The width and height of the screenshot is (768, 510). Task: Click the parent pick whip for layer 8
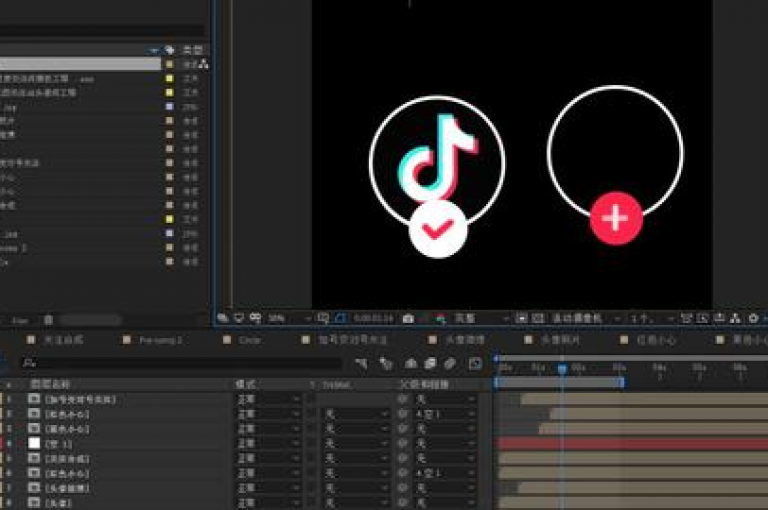(x=403, y=503)
